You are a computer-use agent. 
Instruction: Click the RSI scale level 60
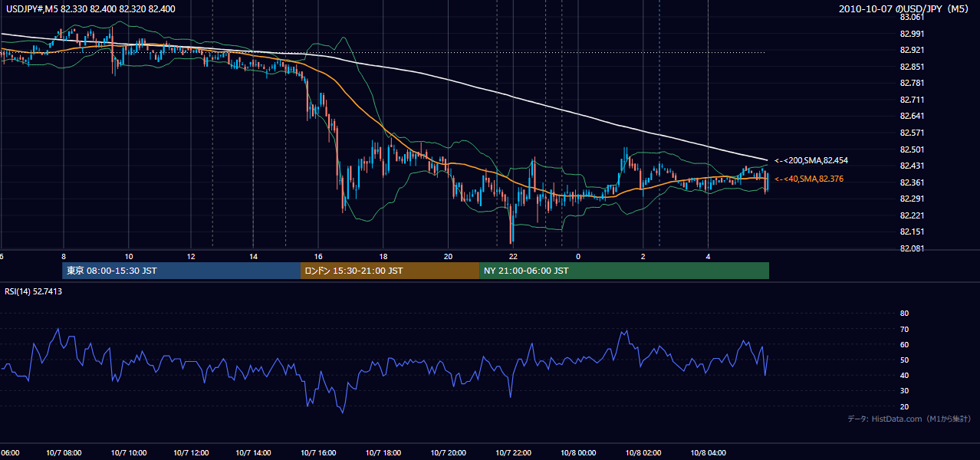tap(904, 344)
